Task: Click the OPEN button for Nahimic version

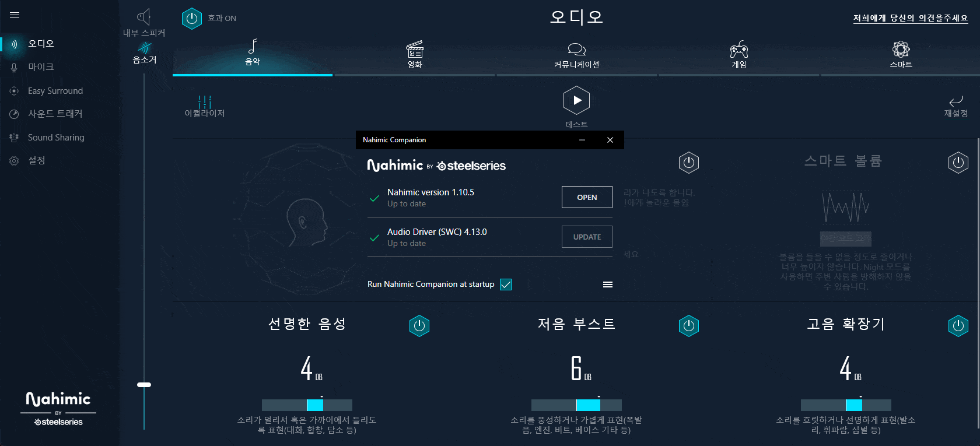Action: (x=586, y=197)
